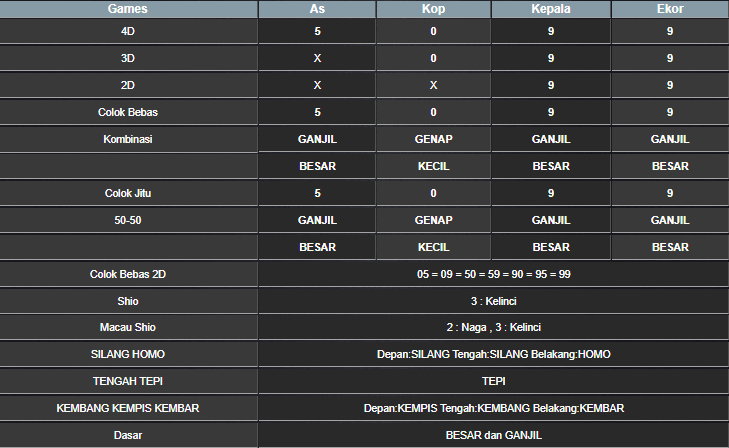Click the Shio row label

pyautogui.click(x=128, y=301)
